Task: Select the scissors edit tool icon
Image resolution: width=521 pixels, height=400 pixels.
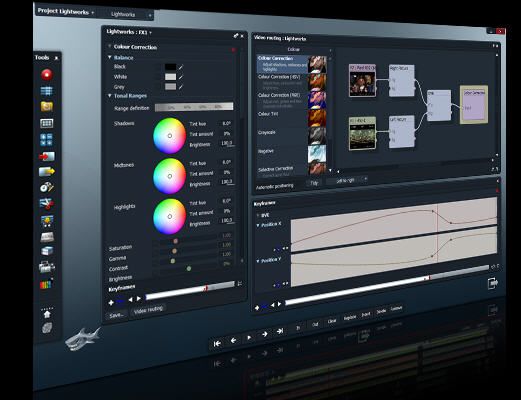Action: tap(47, 203)
